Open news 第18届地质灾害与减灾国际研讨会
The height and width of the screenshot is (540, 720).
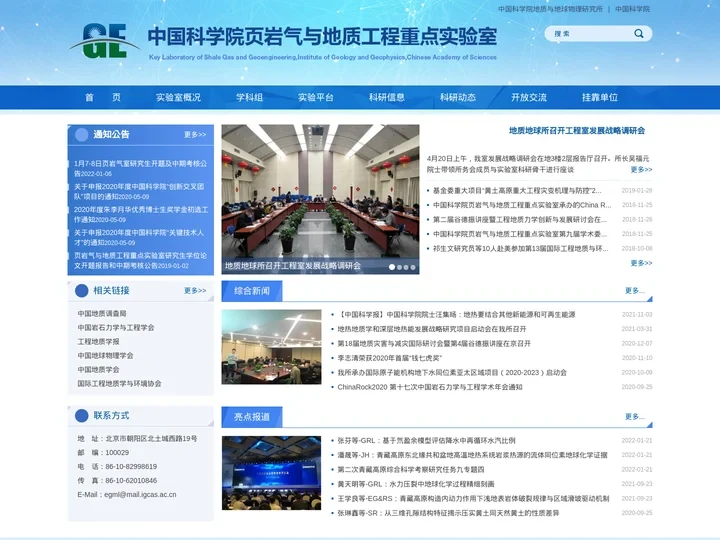pyautogui.click(x=434, y=343)
